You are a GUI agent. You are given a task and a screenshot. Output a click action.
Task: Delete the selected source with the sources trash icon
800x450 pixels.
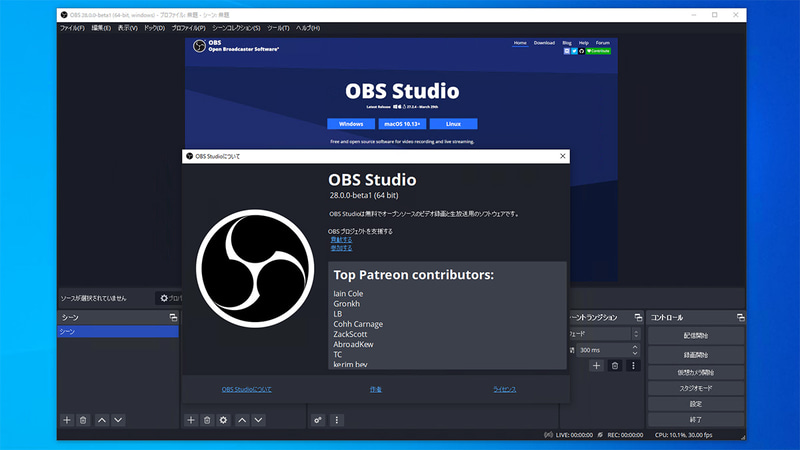point(207,420)
